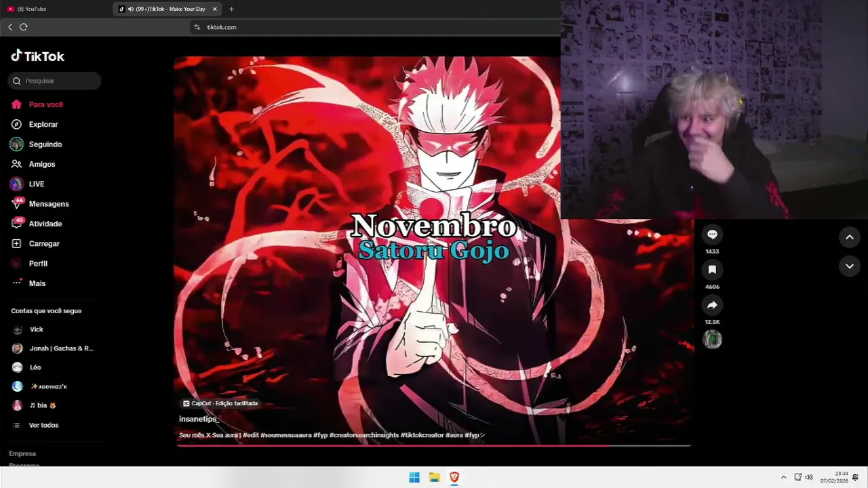This screenshot has width=868, height=488.
Task: Go to next video with down chevron
Action: click(850, 266)
